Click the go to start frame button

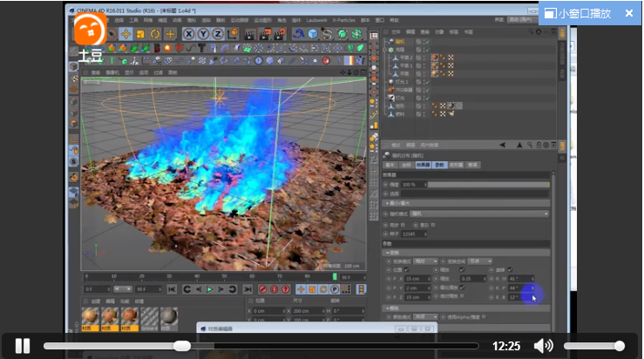coord(172,289)
